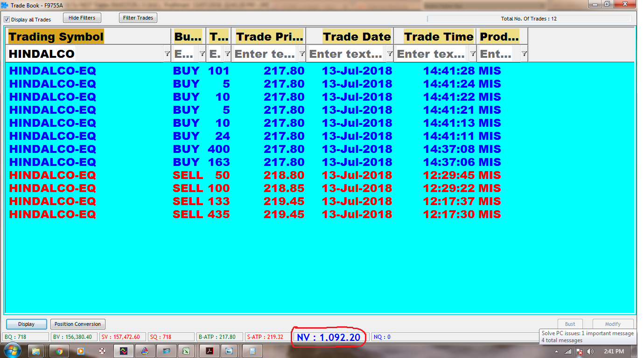Show hidden system tray icons
The height and width of the screenshot is (358, 644).
[556, 351]
